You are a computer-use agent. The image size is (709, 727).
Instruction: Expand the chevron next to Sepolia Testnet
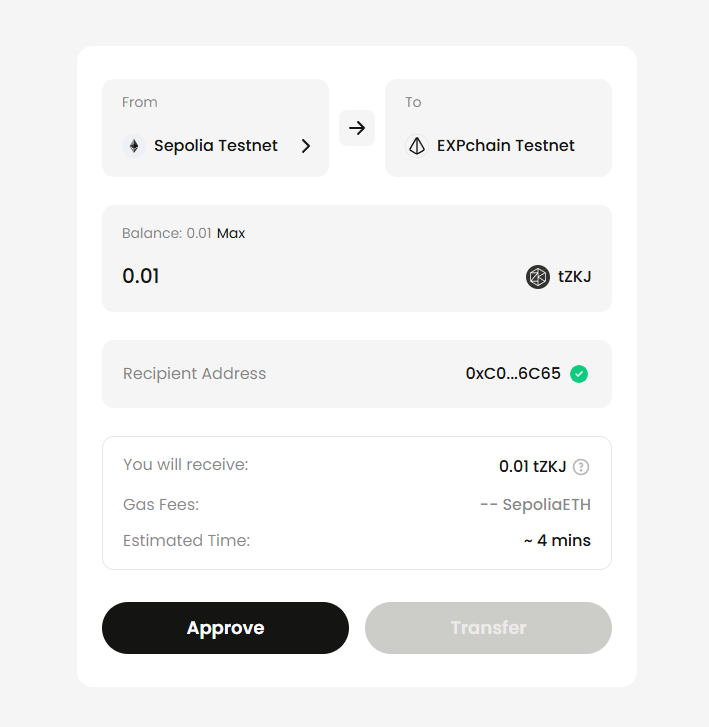coord(306,146)
